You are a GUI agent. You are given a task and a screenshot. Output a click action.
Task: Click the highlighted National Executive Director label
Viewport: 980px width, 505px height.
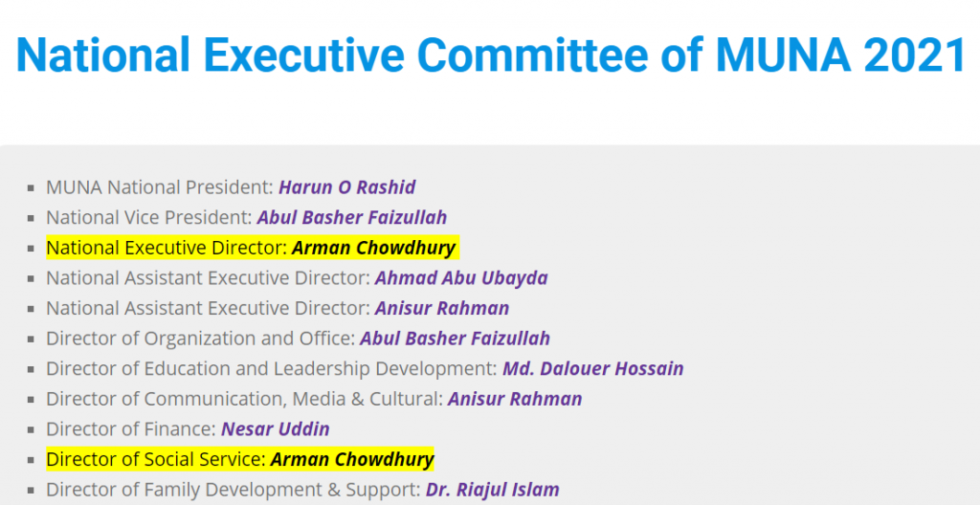pyautogui.click(x=167, y=248)
